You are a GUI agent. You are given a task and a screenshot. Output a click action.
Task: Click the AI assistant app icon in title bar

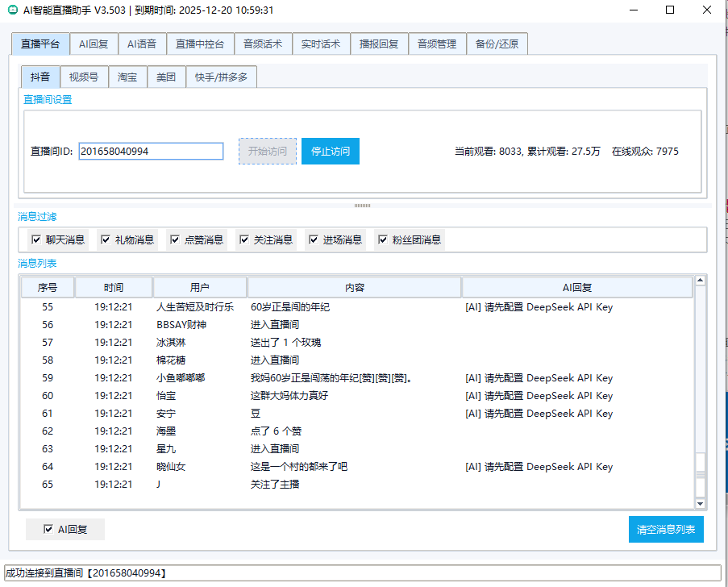(15, 10)
